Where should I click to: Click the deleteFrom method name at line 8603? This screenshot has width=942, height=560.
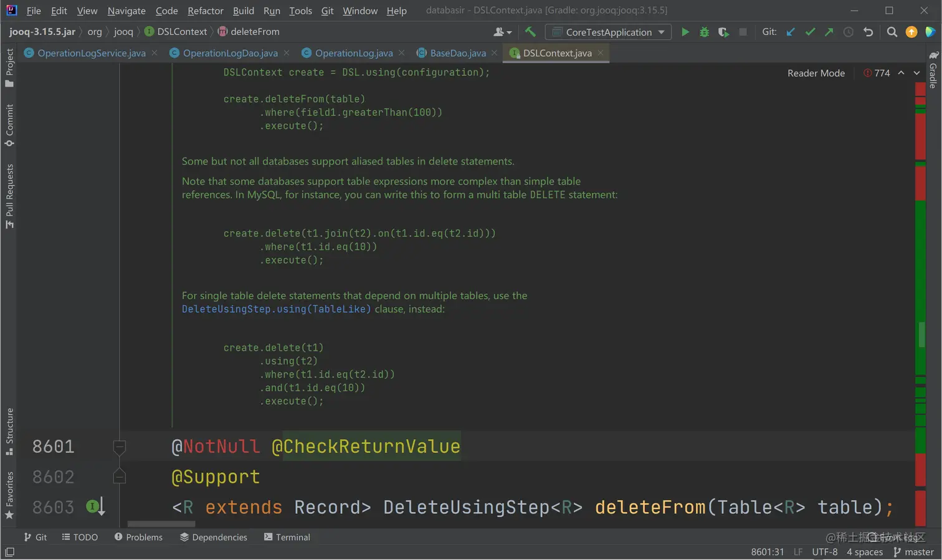(x=650, y=507)
